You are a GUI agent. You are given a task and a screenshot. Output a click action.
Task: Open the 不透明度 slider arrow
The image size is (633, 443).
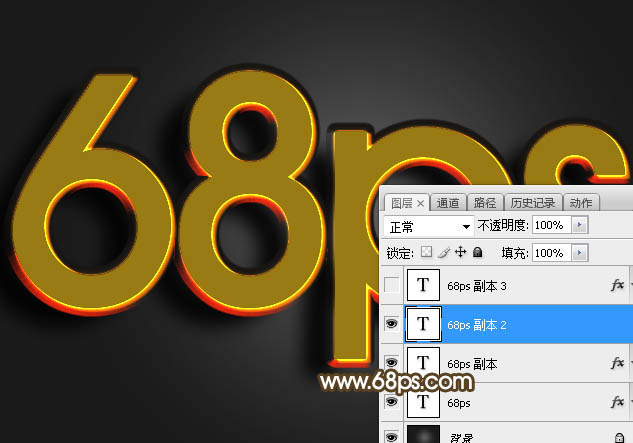(x=580, y=225)
